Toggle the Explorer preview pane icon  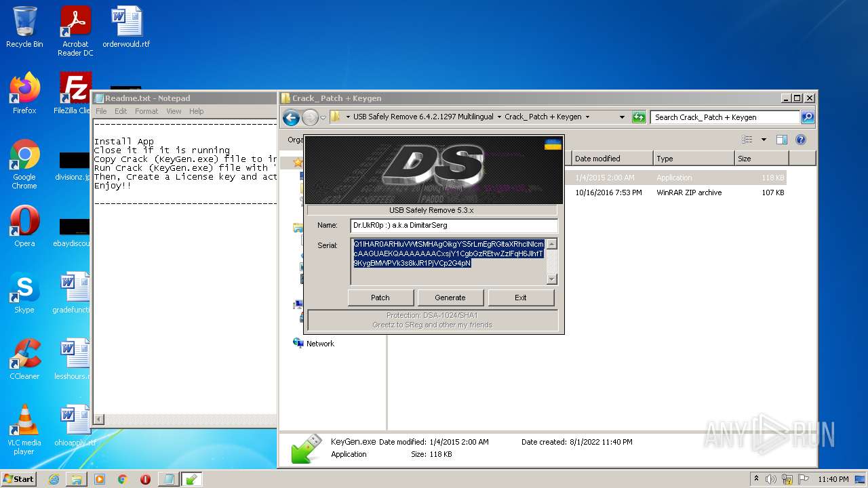tap(782, 140)
